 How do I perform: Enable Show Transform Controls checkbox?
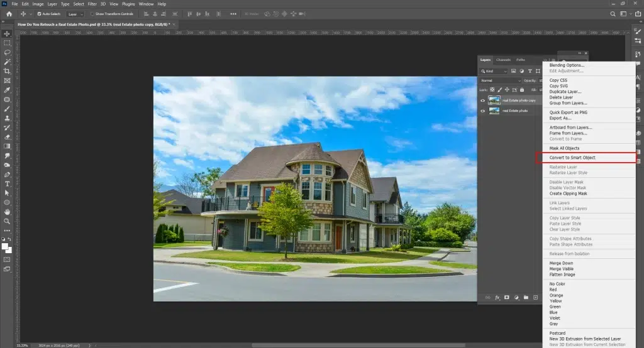pos(92,14)
